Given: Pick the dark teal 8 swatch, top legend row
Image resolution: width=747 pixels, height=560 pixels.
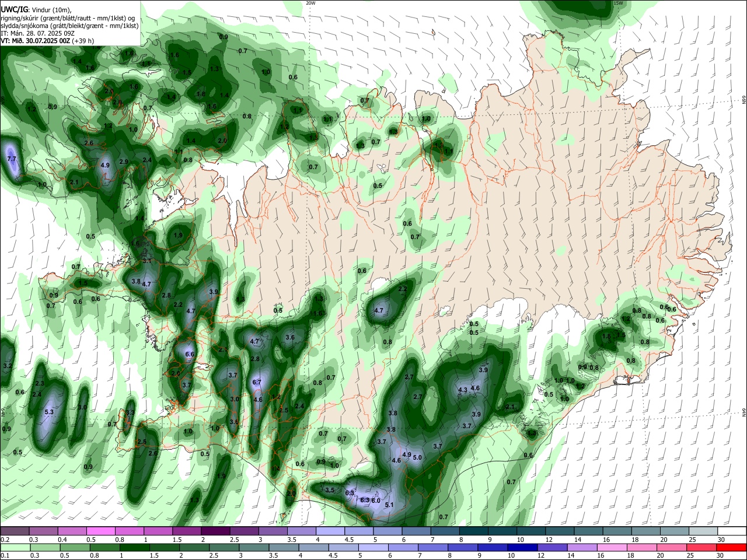Looking at the screenshot, I should (474, 531).
